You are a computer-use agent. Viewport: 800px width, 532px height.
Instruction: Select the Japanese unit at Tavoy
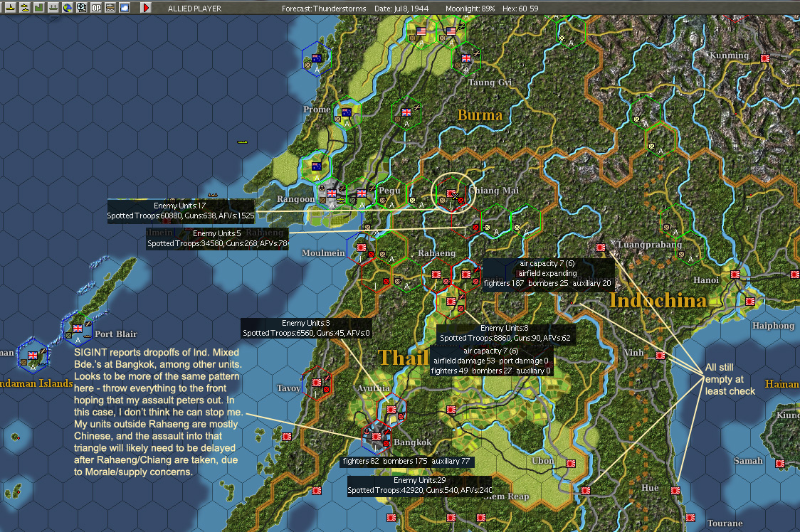click(x=317, y=382)
